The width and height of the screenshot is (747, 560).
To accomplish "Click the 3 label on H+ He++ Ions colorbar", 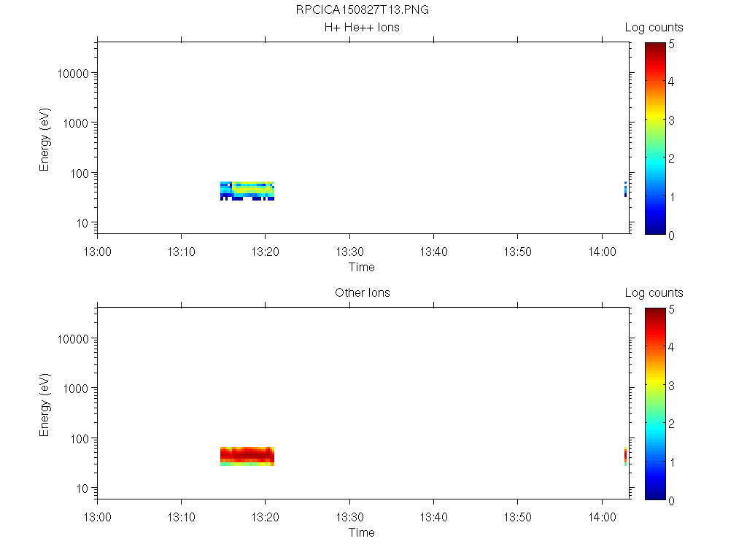I will point(672,120).
